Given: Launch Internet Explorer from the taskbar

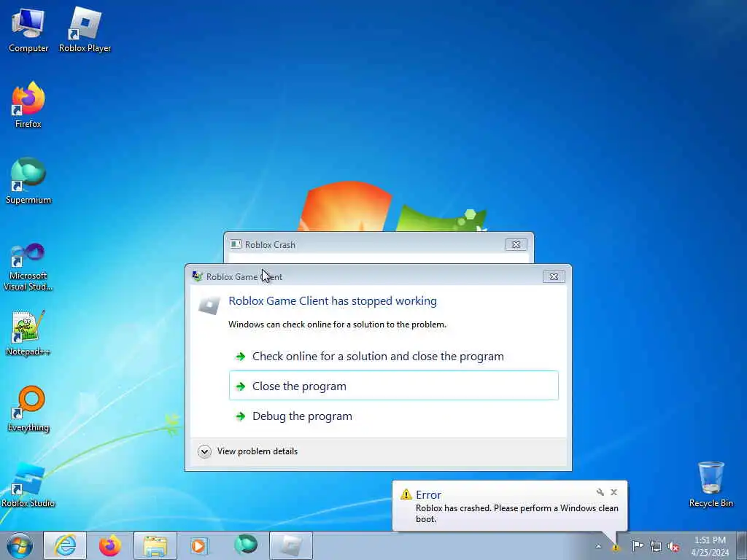Looking at the screenshot, I should 65,545.
